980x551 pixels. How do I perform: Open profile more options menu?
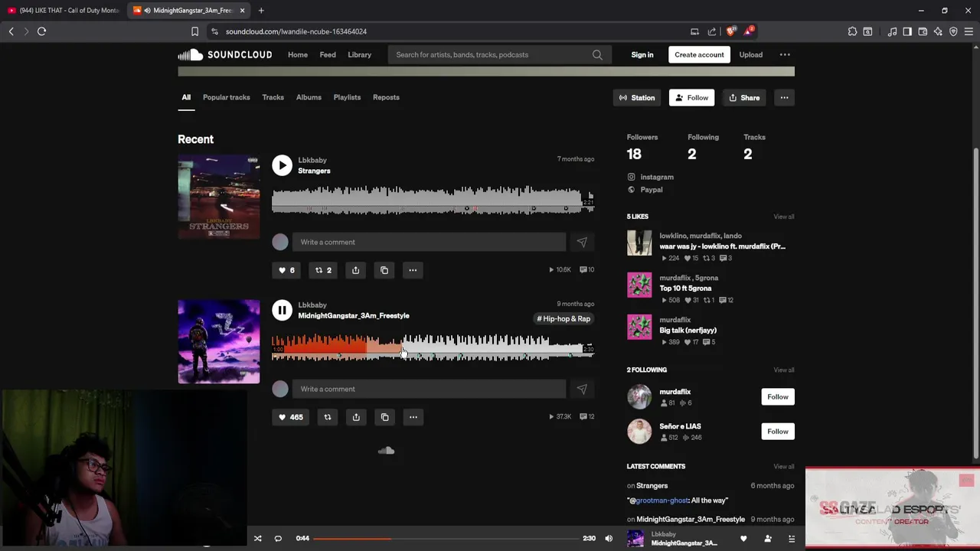click(784, 98)
